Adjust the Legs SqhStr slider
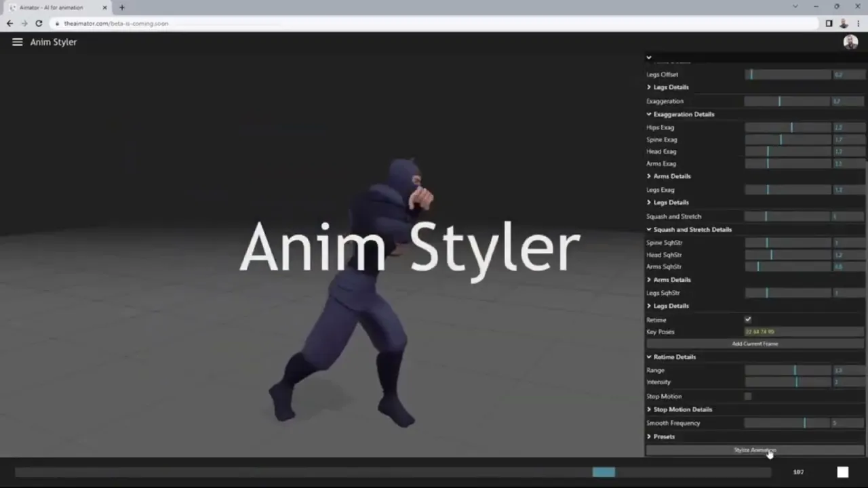Image resolution: width=868 pixels, height=488 pixels. pos(788,293)
